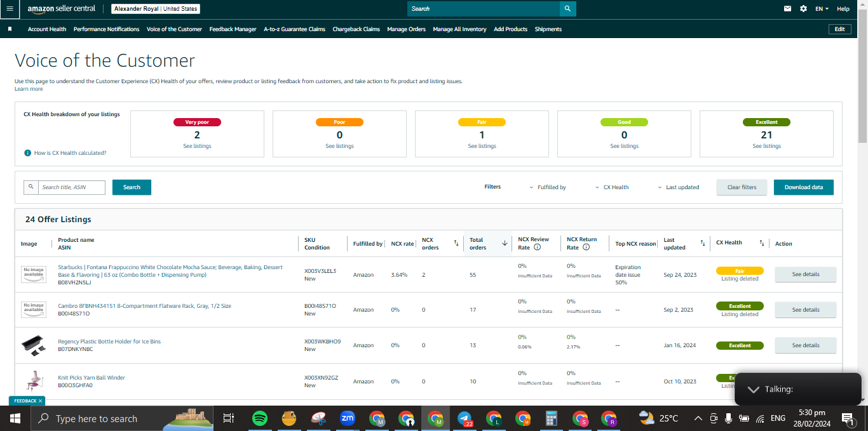The width and height of the screenshot is (868, 431).
Task: Open the messages envelope icon
Action: [x=788, y=9]
